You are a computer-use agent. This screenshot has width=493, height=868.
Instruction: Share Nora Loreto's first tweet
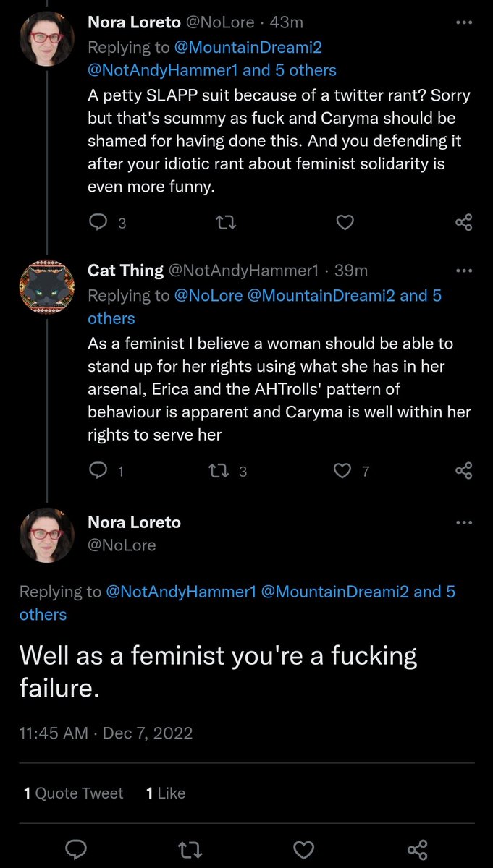(464, 223)
